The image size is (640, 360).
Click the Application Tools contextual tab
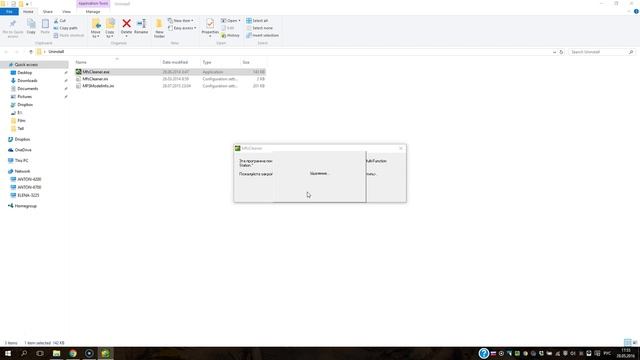[93, 4]
